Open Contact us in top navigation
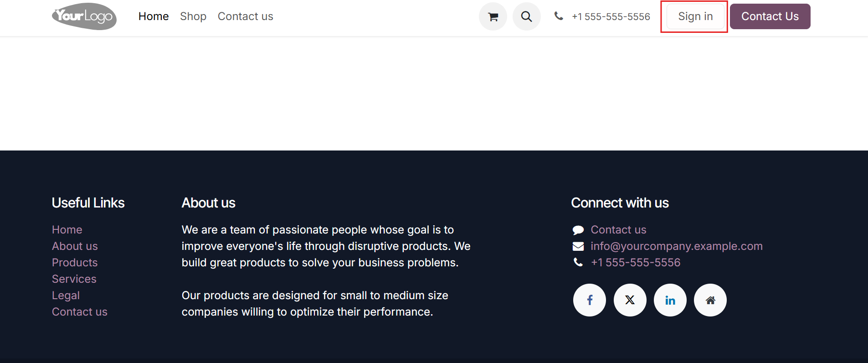Screen dimensions: 868x363 coord(246,16)
